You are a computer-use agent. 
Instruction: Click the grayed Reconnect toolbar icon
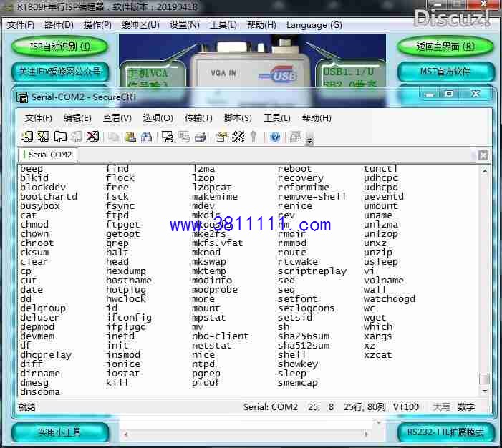click(77, 137)
